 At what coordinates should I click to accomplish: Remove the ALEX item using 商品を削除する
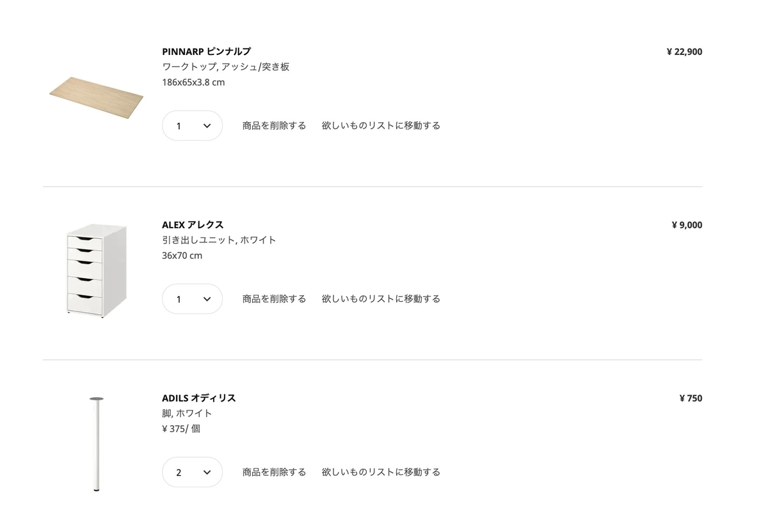tap(274, 299)
